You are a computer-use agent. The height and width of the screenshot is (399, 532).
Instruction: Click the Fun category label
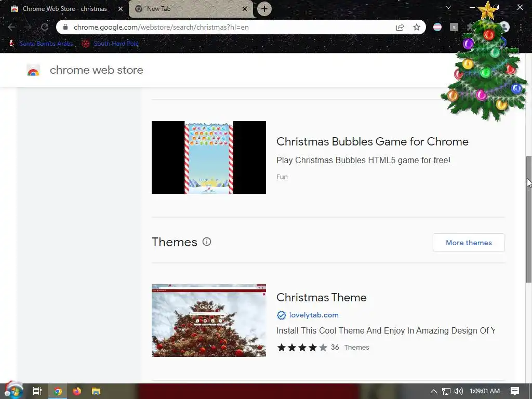(282, 177)
